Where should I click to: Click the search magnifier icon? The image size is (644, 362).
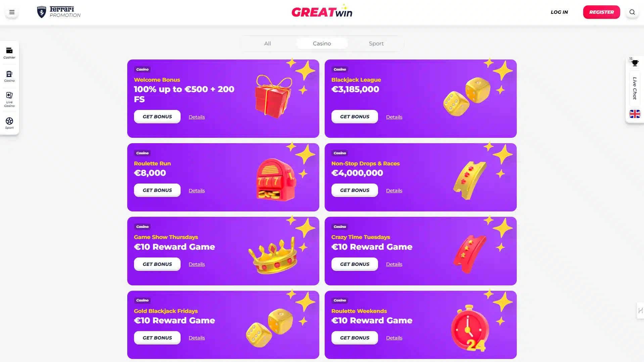tap(632, 12)
